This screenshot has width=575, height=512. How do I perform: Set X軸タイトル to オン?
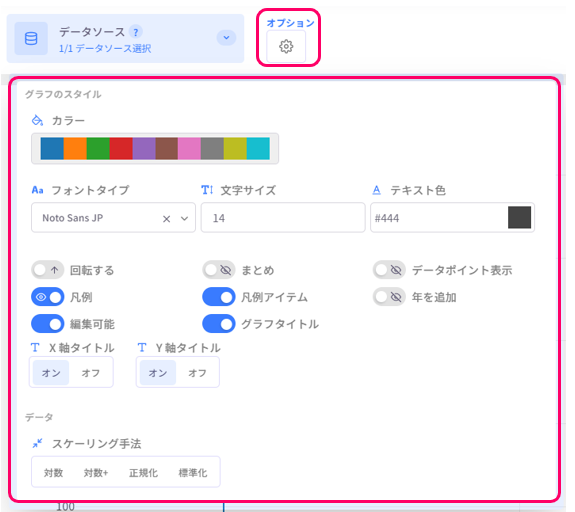[51, 373]
